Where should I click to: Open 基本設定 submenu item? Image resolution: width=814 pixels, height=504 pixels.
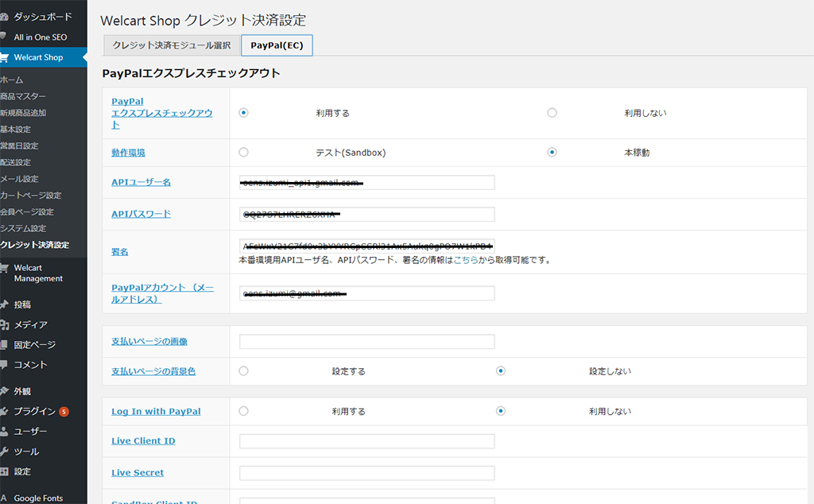tap(16, 130)
